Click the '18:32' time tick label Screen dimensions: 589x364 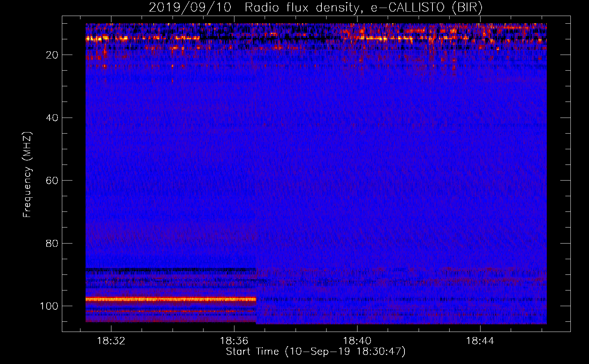point(111,341)
